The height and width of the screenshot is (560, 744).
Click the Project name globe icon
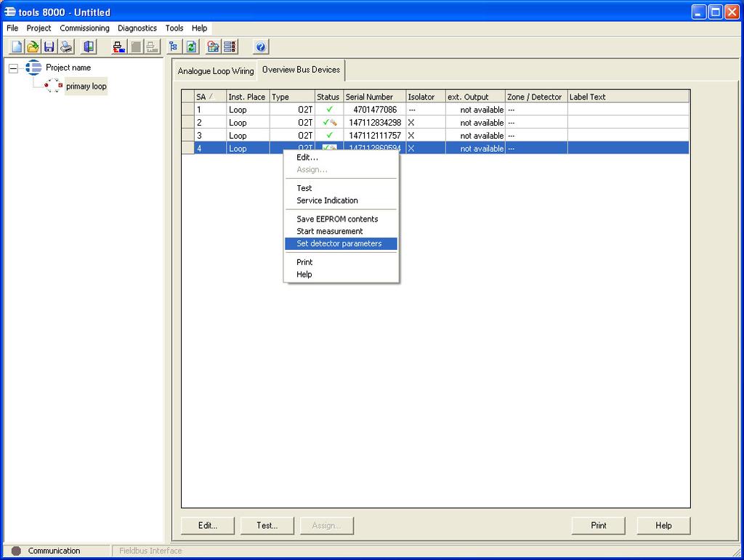(33, 68)
